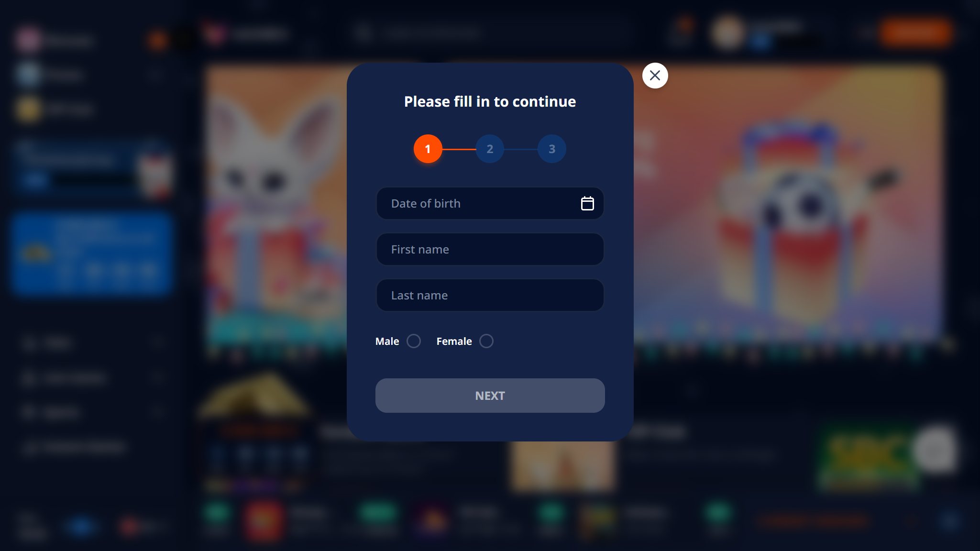Select the Male radio button

[x=414, y=341]
